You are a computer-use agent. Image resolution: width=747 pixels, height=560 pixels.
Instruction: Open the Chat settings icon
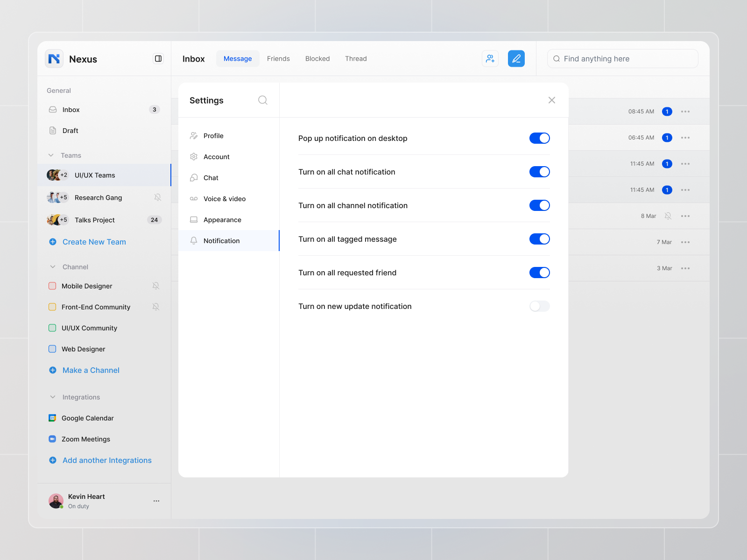(x=194, y=178)
